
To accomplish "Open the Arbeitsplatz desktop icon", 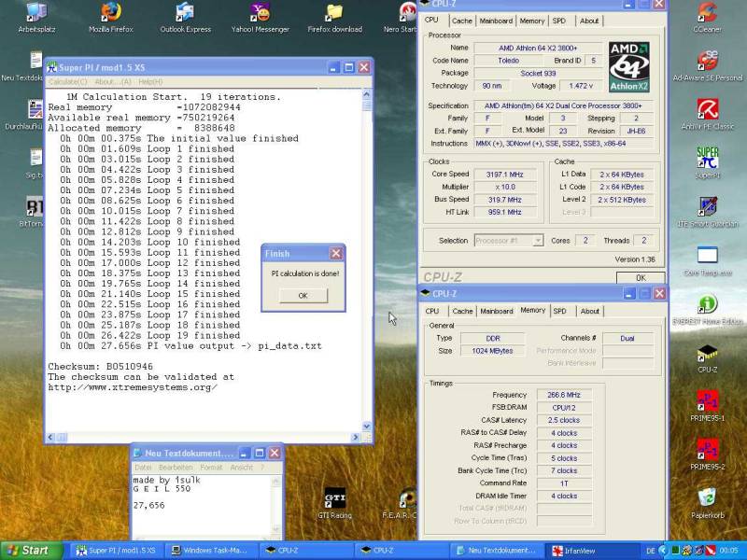I will click(36, 18).
